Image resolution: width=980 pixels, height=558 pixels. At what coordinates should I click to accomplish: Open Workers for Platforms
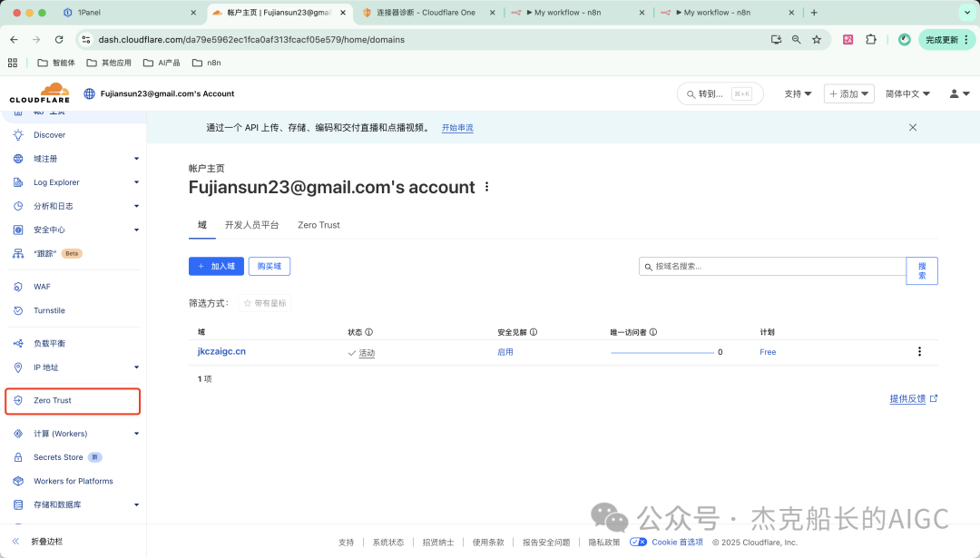pyautogui.click(x=73, y=481)
